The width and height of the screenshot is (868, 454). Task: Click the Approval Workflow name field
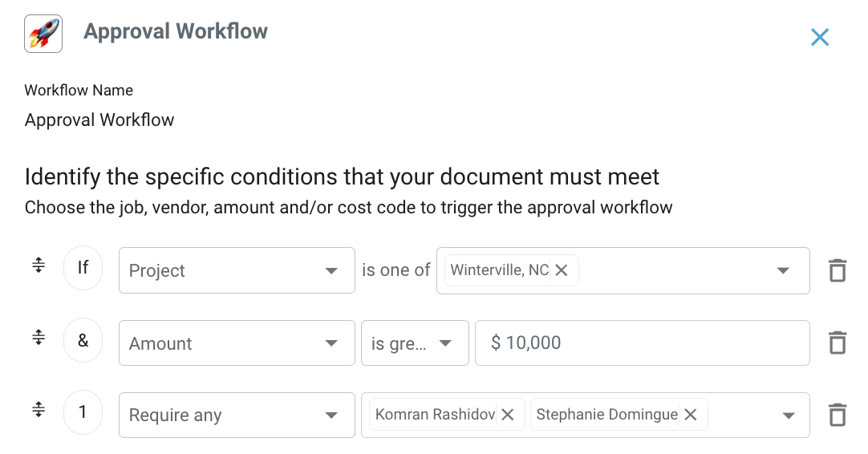(99, 120)
